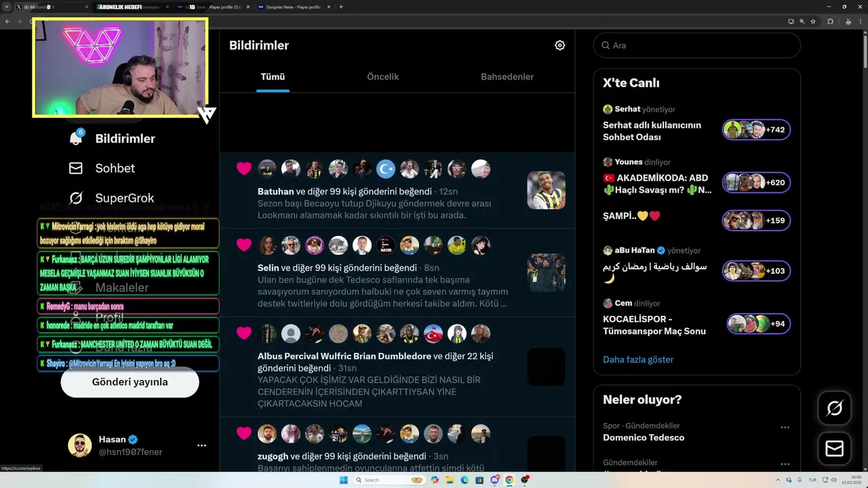868x488 pixels.
Task: Open the Domenico Tedesco trending topic
Action: pos(644,437)
